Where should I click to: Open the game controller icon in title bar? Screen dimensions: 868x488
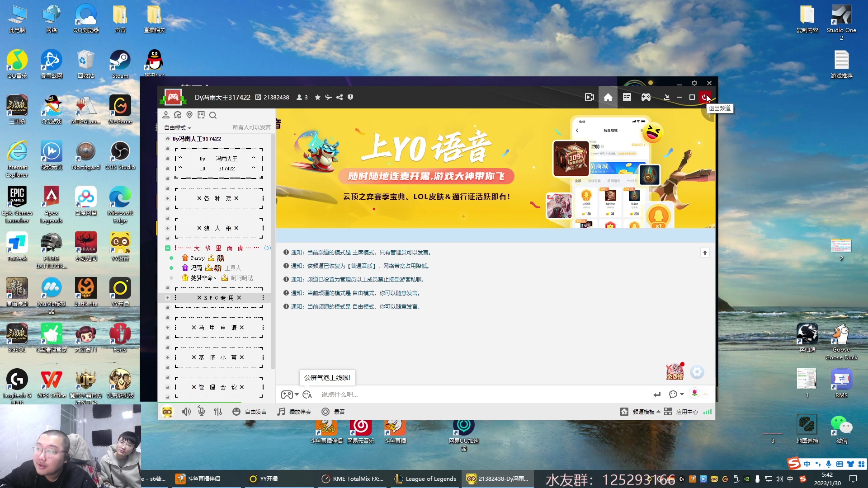pyautogui.click(x=646, y=97)
